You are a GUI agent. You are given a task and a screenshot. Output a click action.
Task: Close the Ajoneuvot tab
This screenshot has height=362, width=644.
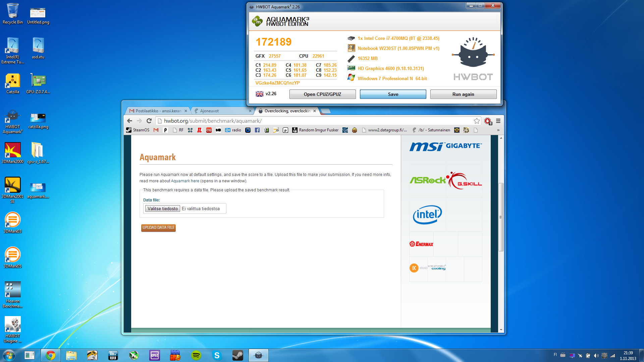250,111
